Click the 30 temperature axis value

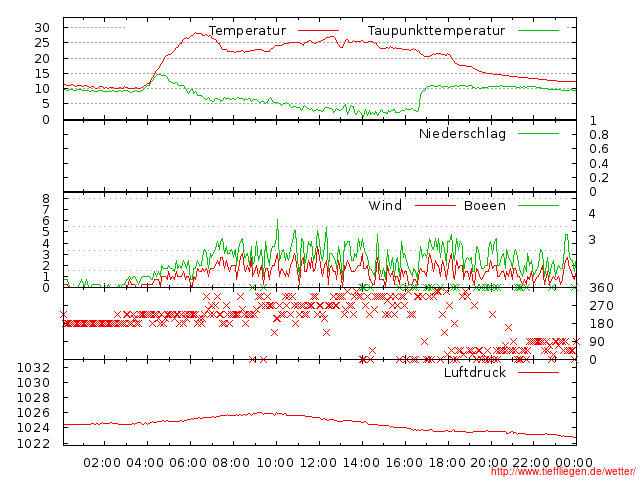point(42,28)
